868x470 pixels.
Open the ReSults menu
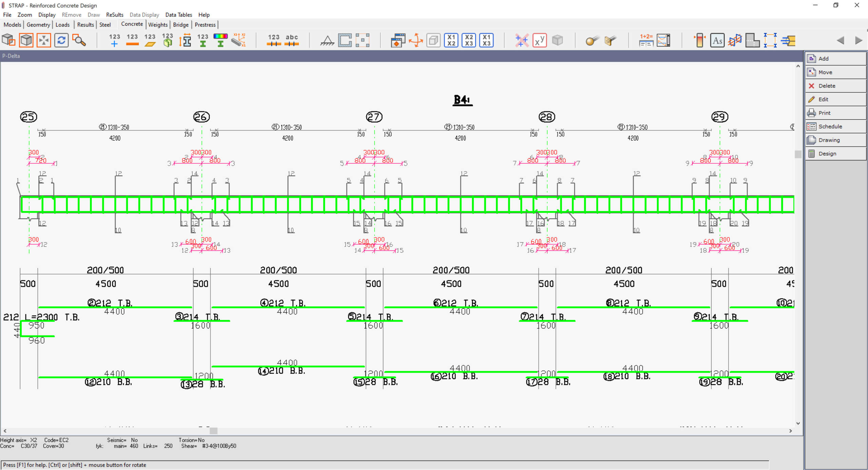tap(115, 15)
